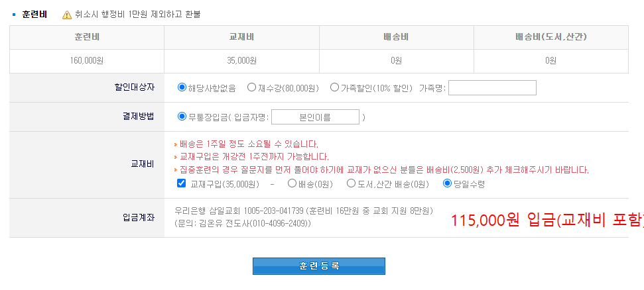Image resolution: width=644 pixels, height=290 pixels.
Task: Select the 해당사항없음 discount option
Action: [x=182, y=87]
